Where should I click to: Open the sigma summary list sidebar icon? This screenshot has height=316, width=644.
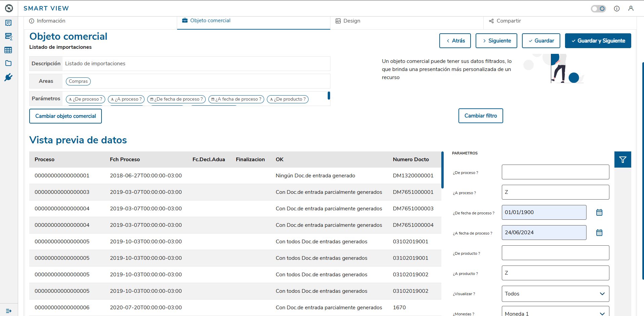tap(8, 36)
